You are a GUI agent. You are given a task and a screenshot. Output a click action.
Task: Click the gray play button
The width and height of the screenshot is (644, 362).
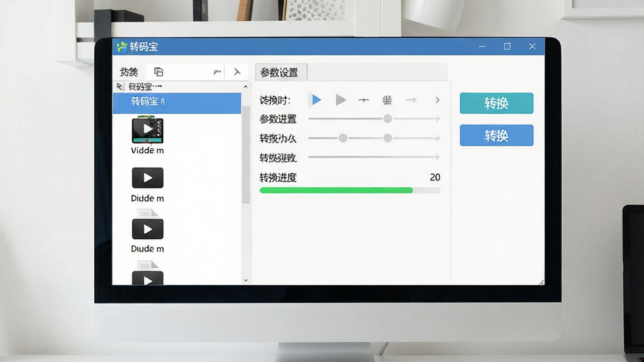[x=340, y=100]
